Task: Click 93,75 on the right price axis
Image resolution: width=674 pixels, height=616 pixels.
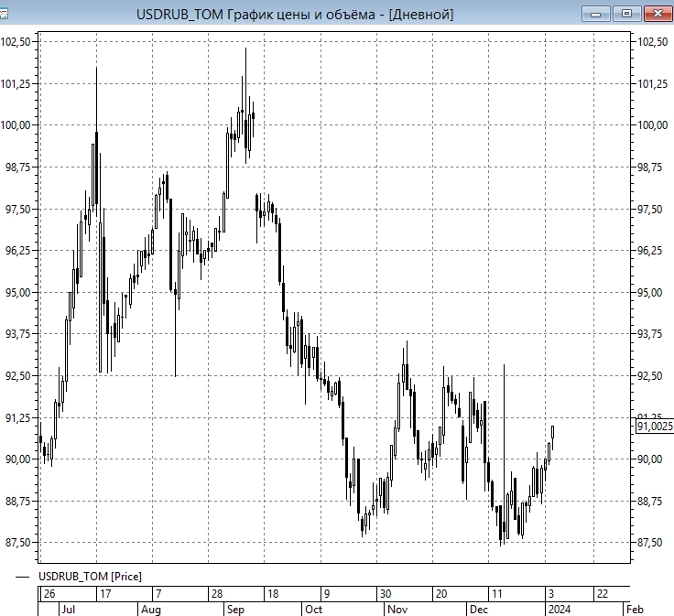Action: pos(649,334)
